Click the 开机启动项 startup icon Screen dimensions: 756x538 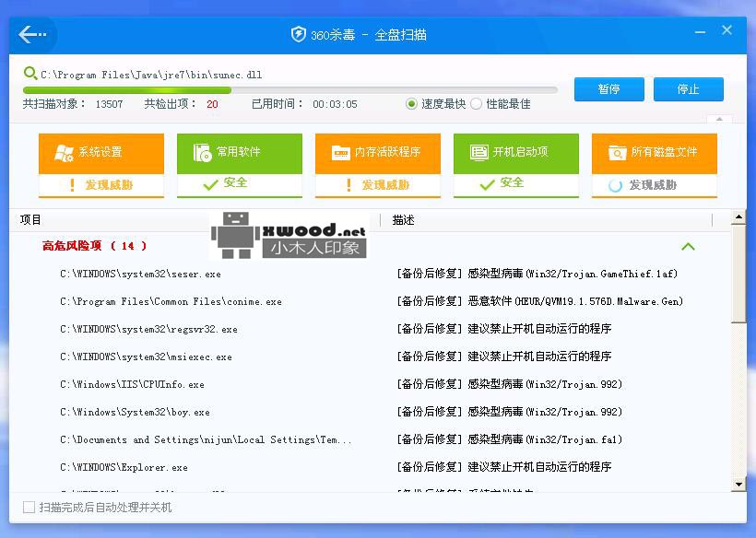478,152
